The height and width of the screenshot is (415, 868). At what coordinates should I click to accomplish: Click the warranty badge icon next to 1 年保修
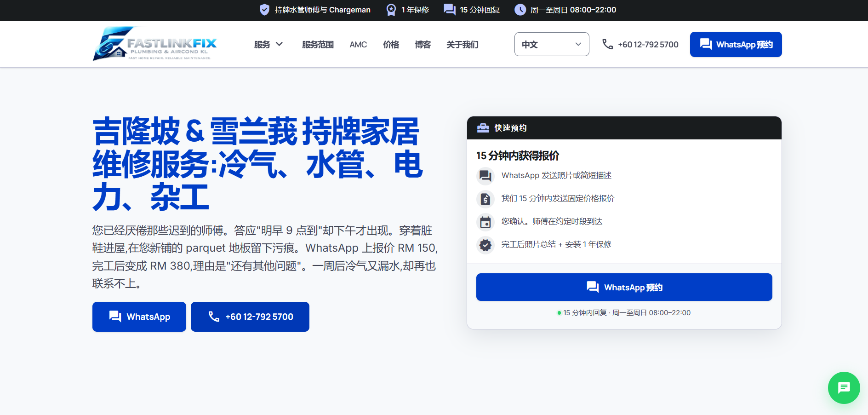391,10
